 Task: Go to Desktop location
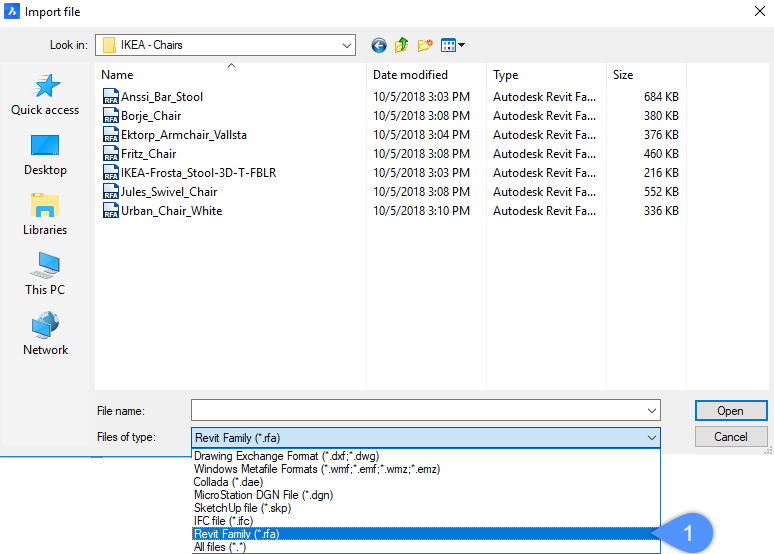click(x=45, y=155)
